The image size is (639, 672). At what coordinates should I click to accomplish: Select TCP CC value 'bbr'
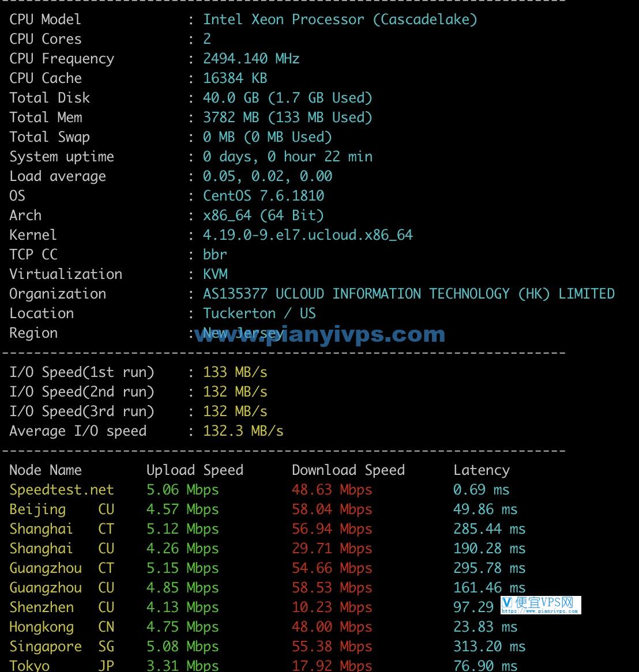[x=215, y=255]
